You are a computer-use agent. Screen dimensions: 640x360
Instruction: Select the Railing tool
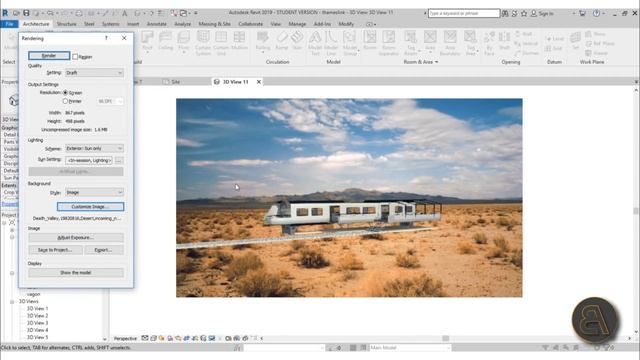coord(263,42)
